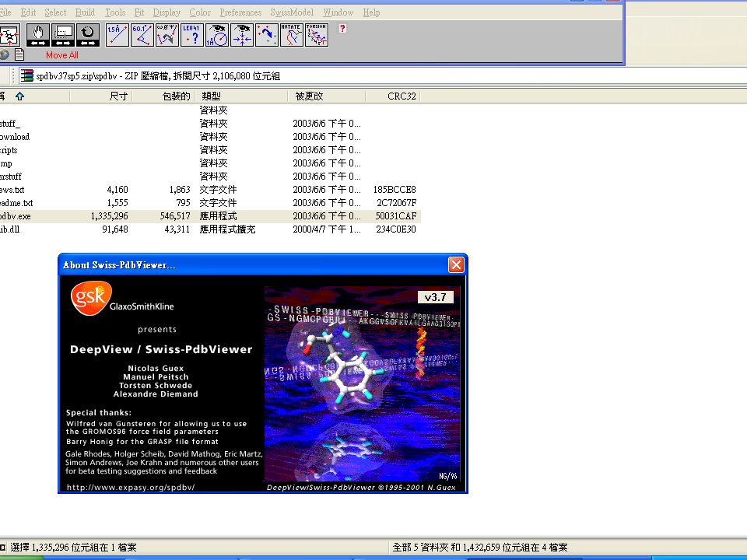
Task: Click the document page icon below toolbar
Action: click(19, 54)
